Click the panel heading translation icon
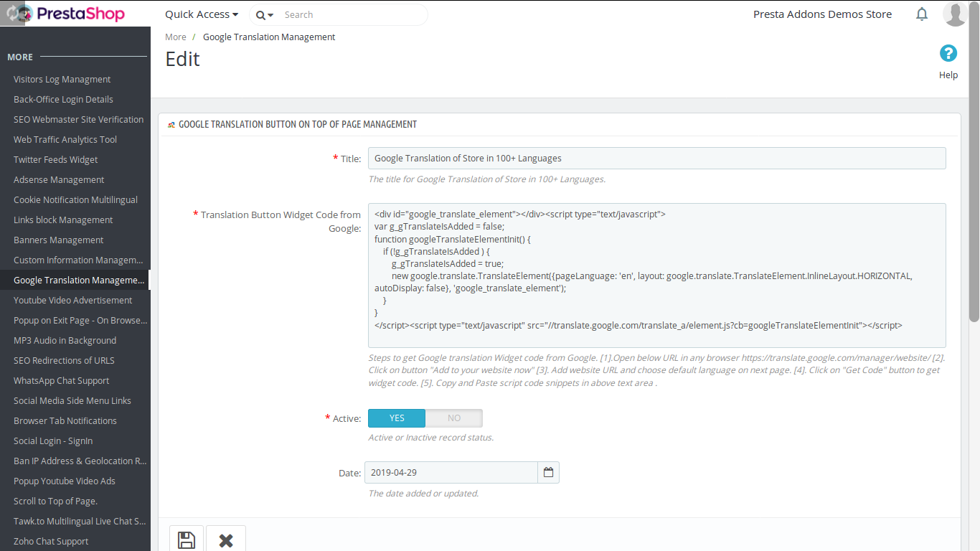 (171, 125)
